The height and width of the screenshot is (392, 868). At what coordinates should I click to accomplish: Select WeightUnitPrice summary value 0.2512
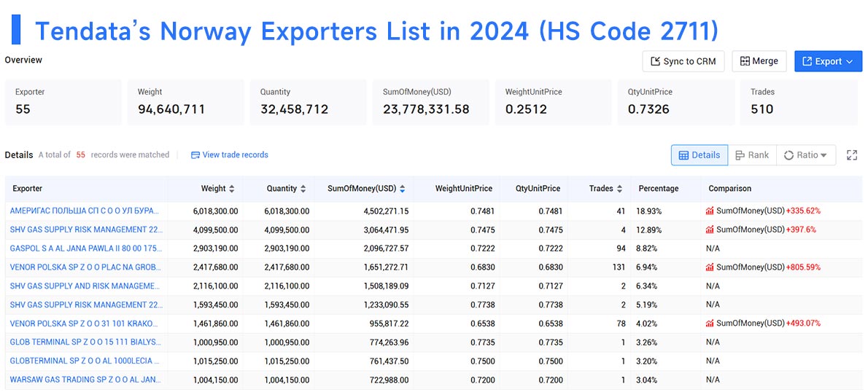tap(526, 109)
